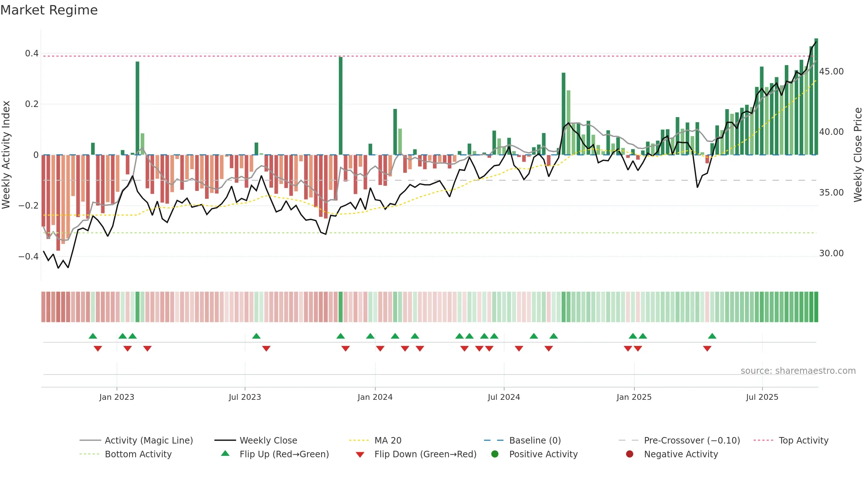
Task: Click the flip-down marker just after Jul 2023
Action: (266, 348)
